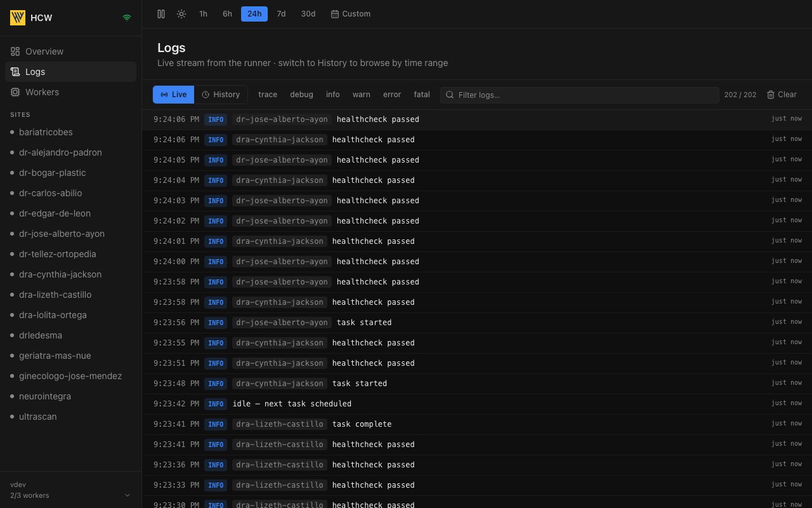Open the Workers page
This screenshot has width=812, height=508.
coord(70,92)
